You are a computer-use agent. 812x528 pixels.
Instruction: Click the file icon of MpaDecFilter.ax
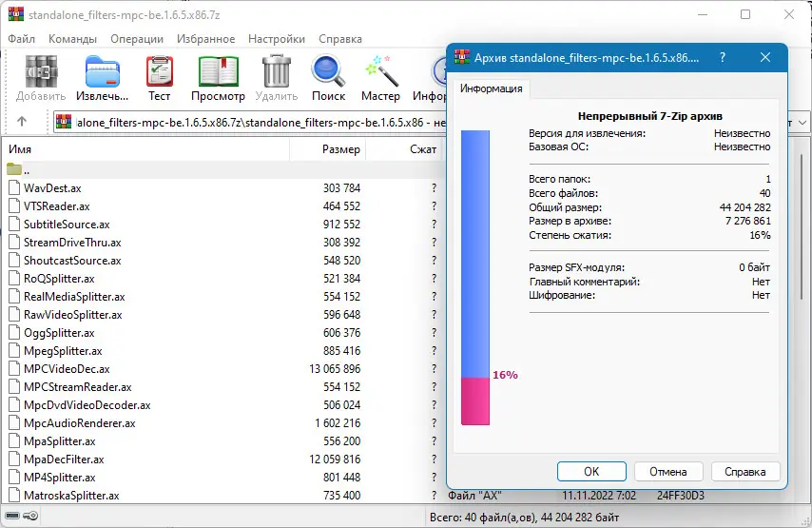[14, 460]
